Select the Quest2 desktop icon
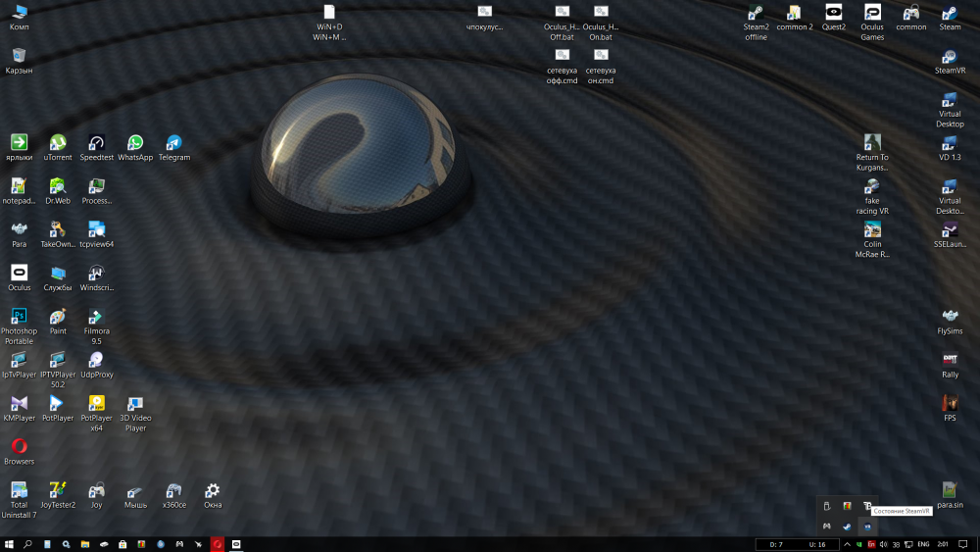 (833, 18)
